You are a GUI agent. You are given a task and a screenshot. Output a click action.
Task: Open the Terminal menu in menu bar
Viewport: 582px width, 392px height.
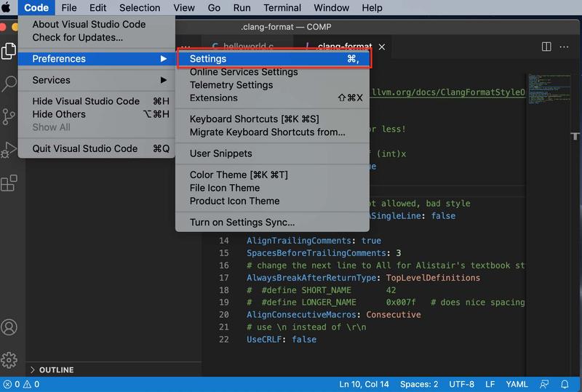tap(282, 8)
